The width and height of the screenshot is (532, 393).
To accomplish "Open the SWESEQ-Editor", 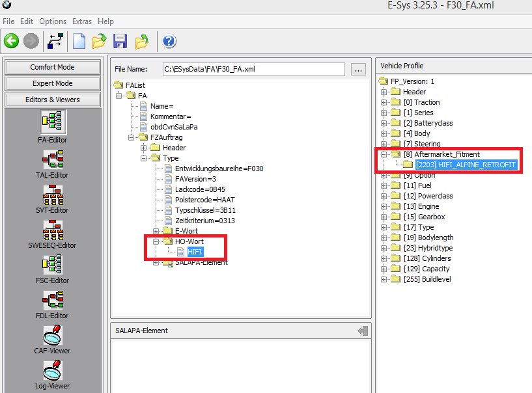I will click(53, 235).
